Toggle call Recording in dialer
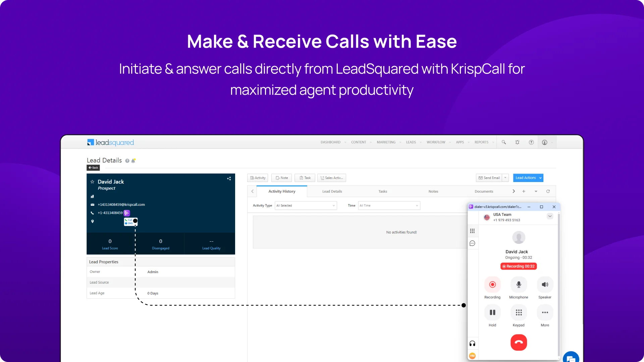Image resolution: width=644 pixels, height=362 pixels. click(x=492, y=285)
